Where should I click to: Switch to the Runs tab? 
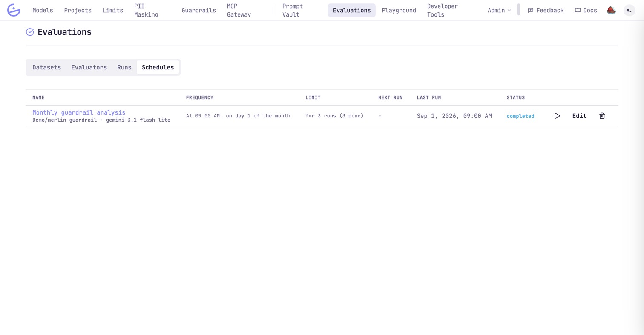tap(124, 67)
